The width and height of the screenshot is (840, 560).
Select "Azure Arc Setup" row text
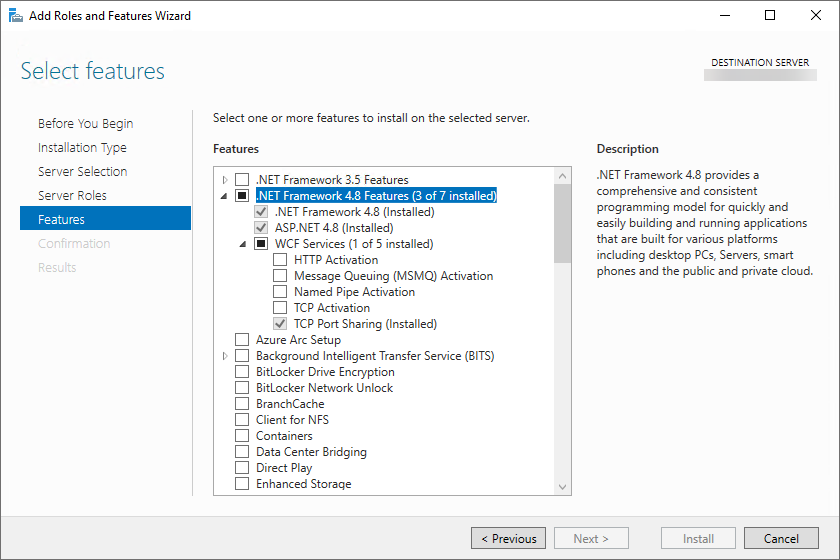point(298,340)
